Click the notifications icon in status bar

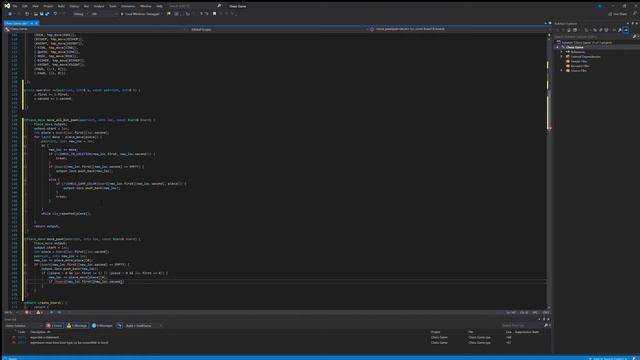[x=634, y=358]
